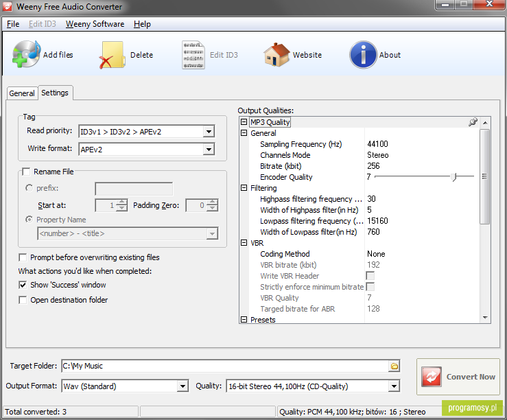Select the Settings tab
507x420 pixels.
pyautogui.click(x=55, y=93)
